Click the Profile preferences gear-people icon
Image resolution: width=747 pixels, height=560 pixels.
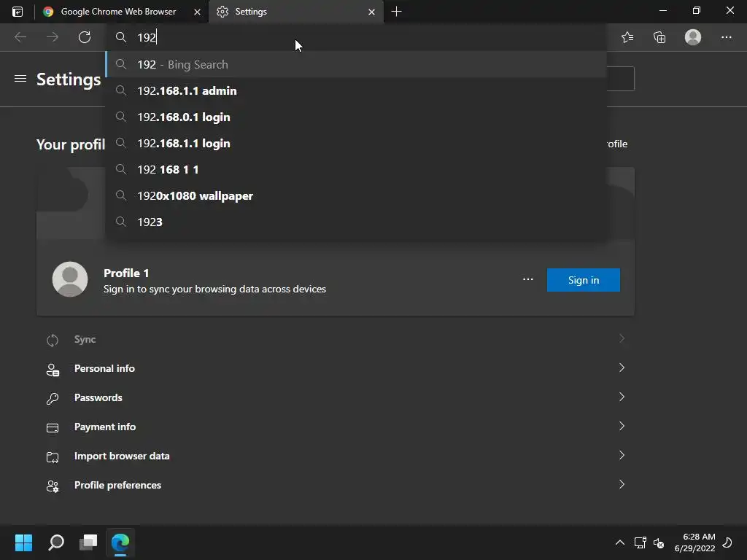pyautogui.click(x=53, y=486)
